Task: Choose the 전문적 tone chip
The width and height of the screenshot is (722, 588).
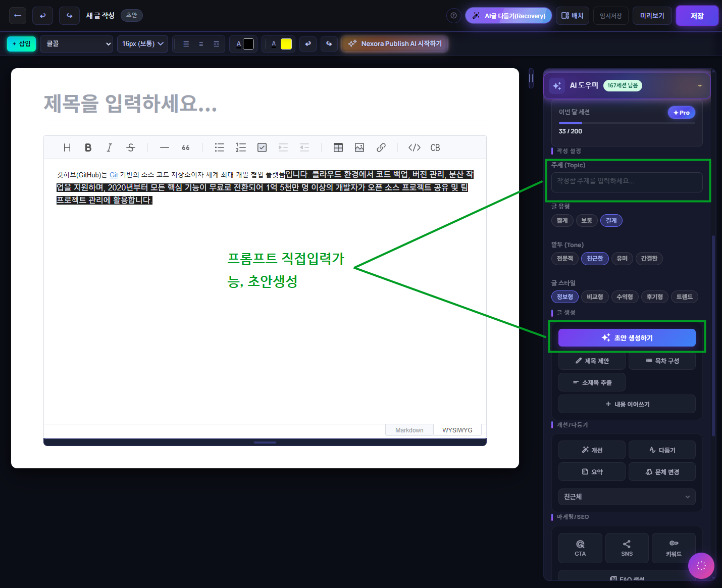Action: point(564,259)
